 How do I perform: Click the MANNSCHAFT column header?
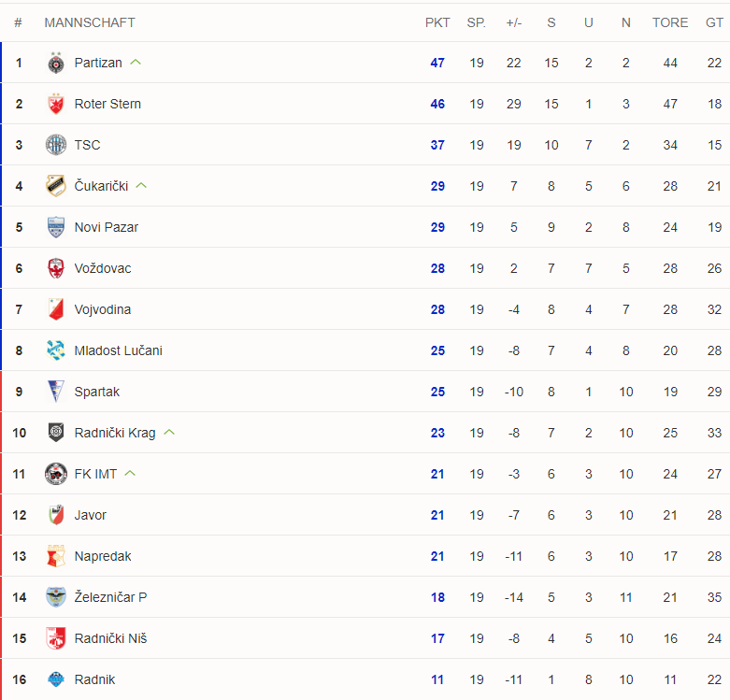tap(90, 22)
